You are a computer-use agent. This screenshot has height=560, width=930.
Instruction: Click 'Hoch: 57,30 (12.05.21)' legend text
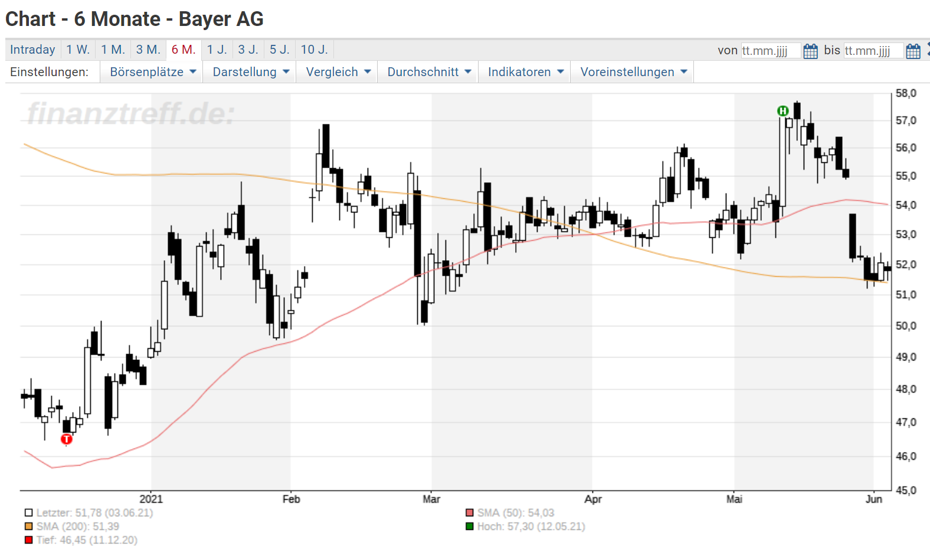(x=531, y=526)
